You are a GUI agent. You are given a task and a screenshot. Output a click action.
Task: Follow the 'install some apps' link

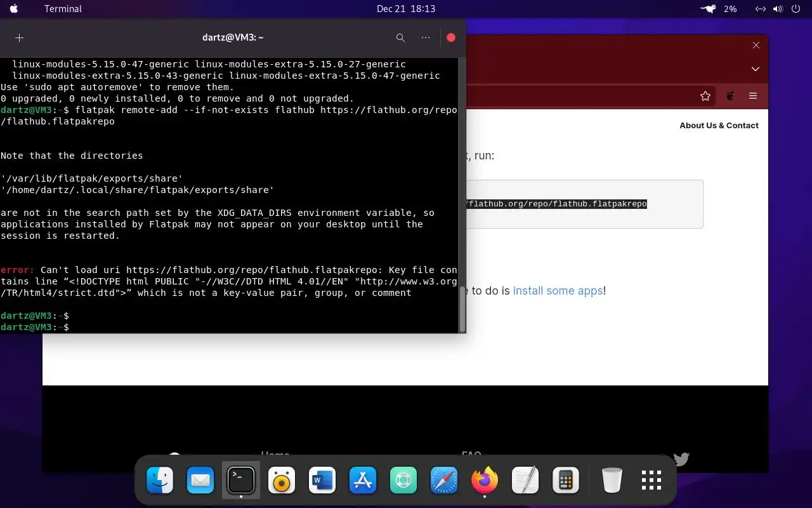(558, 291)
